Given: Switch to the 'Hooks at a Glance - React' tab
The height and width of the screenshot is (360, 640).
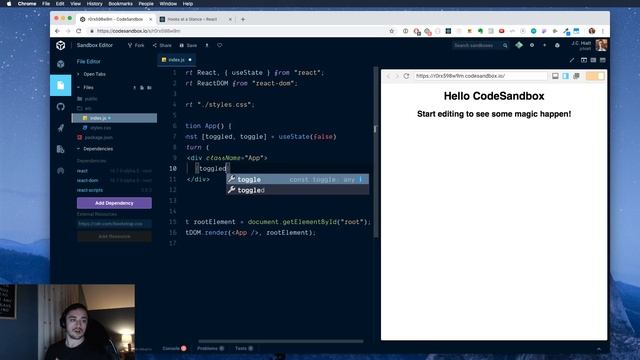Looking at the screenshot, I should pyautogui.click(x=196, y=19).
